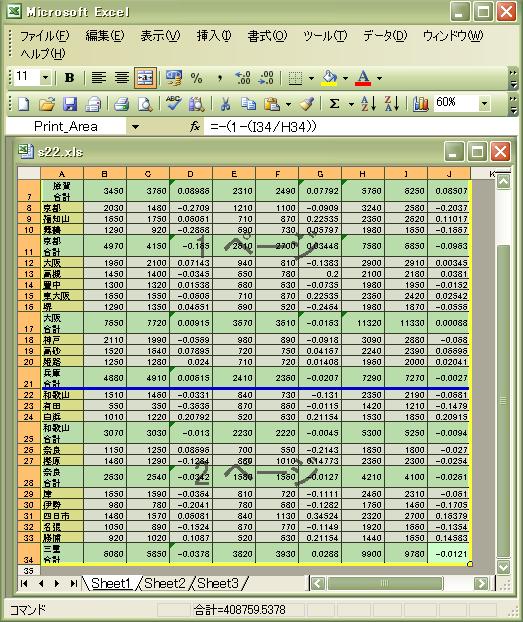Open print preview
This screenshot has width=523, height=622.
(x=145, y=104)
